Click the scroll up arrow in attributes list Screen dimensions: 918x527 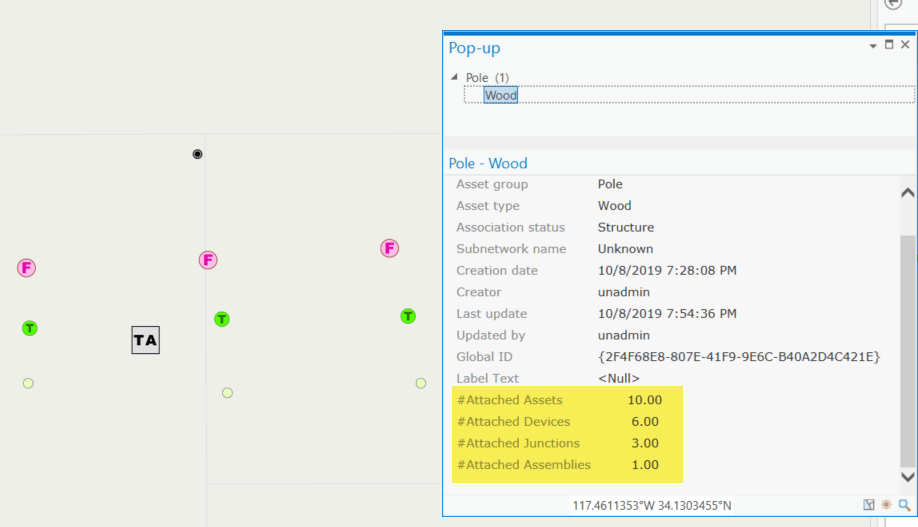pos(907,193)
